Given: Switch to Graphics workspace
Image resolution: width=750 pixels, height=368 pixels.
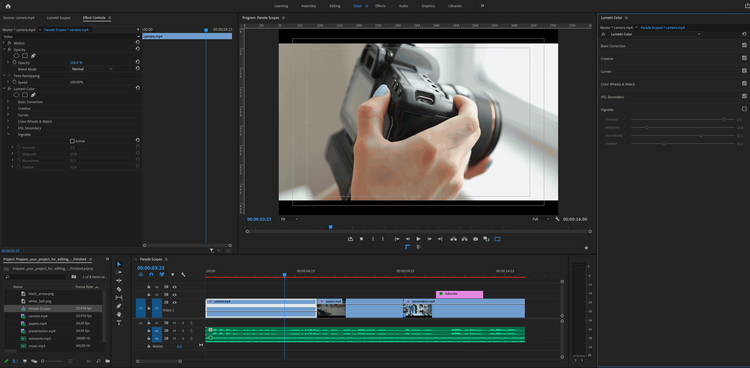Looking at the screenshot, I should coord(428,6).
